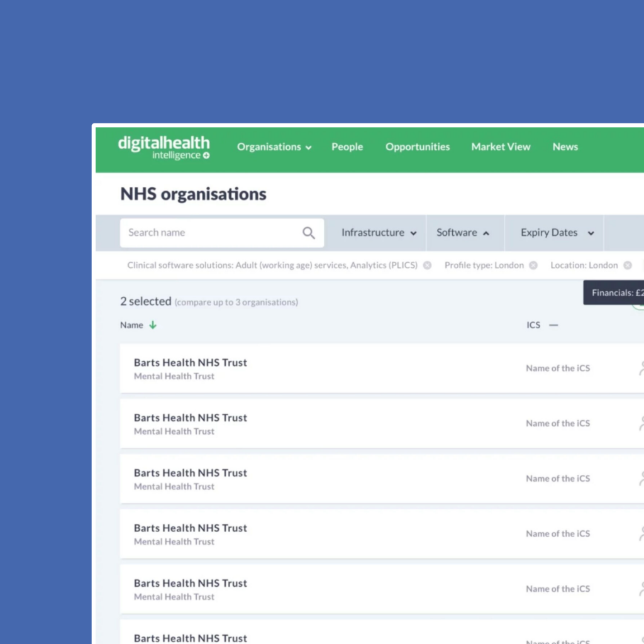
Task: Collapse the Software filter dropdown
Action: 463,233
